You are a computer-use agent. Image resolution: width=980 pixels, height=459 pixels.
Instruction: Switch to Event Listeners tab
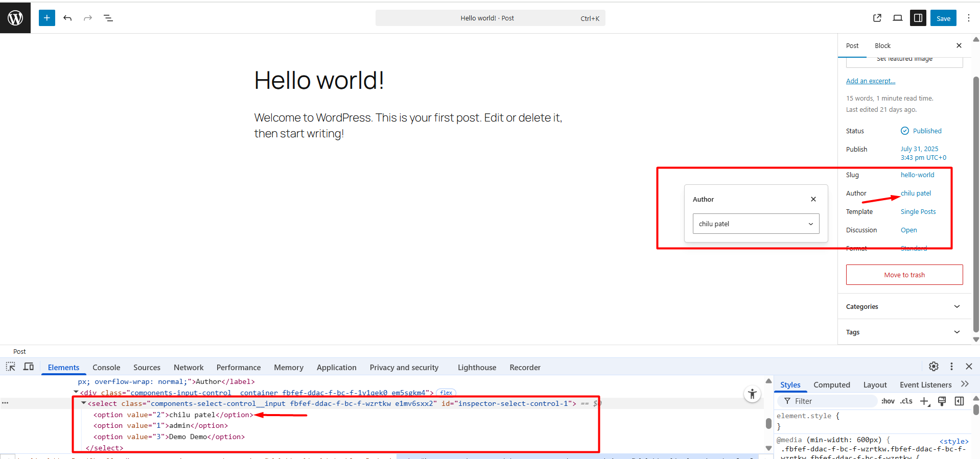click(926, 385)
